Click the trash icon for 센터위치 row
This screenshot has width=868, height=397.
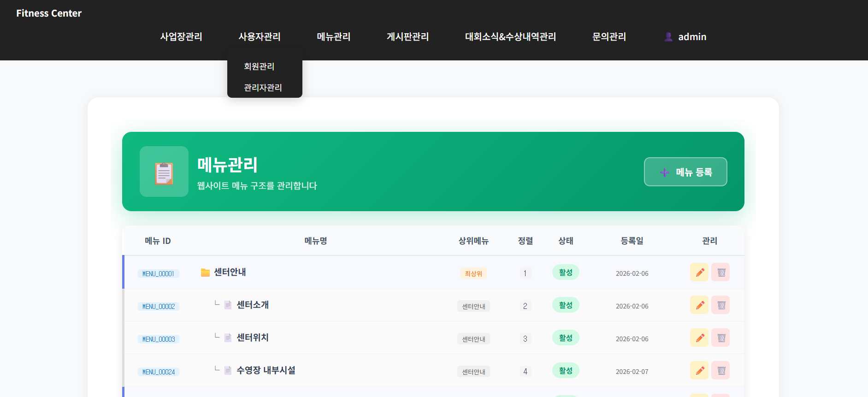pos(720,338)
